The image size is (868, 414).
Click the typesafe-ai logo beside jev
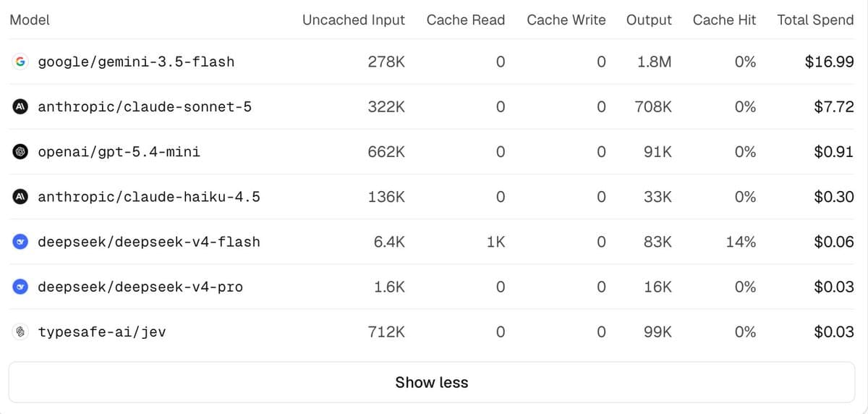coord(21,331)
